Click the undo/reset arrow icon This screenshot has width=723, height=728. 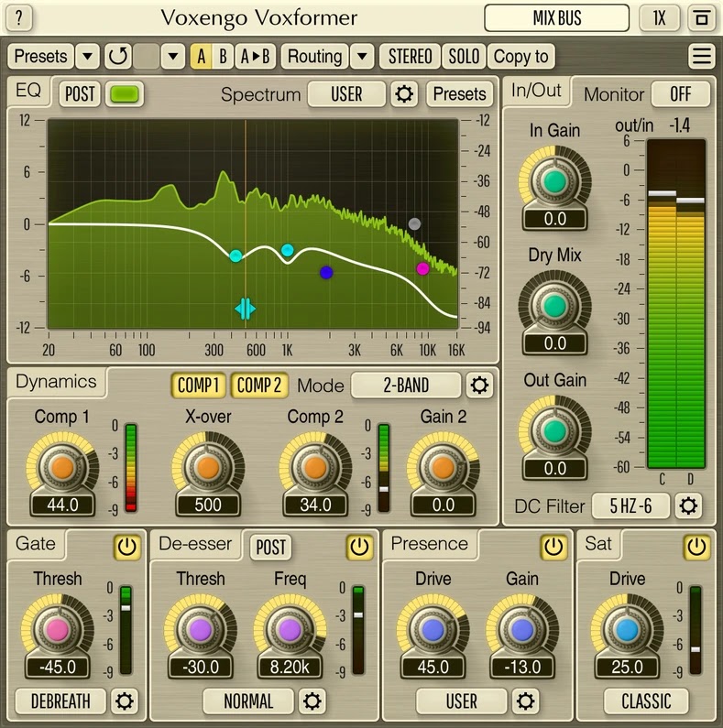tap(117, 56)
